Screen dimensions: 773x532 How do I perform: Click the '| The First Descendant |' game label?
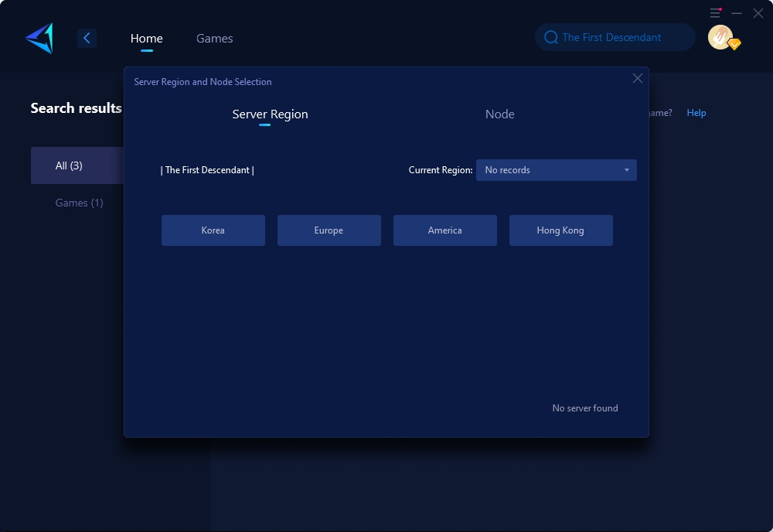(207, 170)
